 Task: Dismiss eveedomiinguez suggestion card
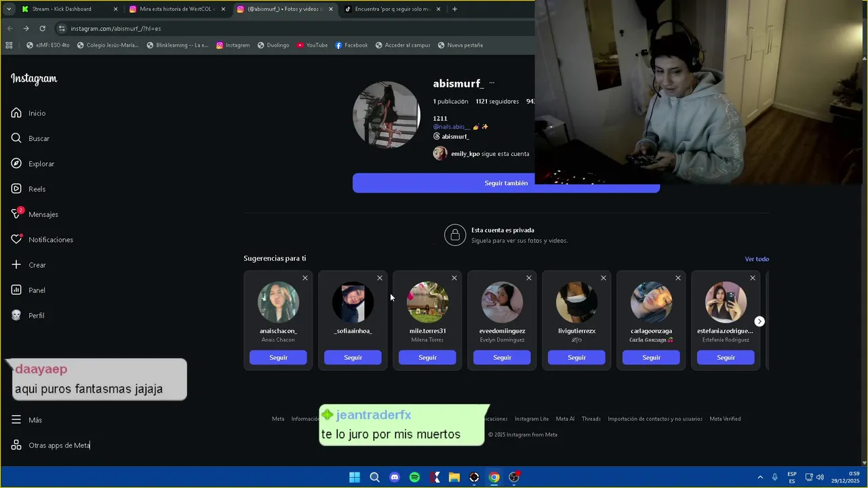(529, 278)
